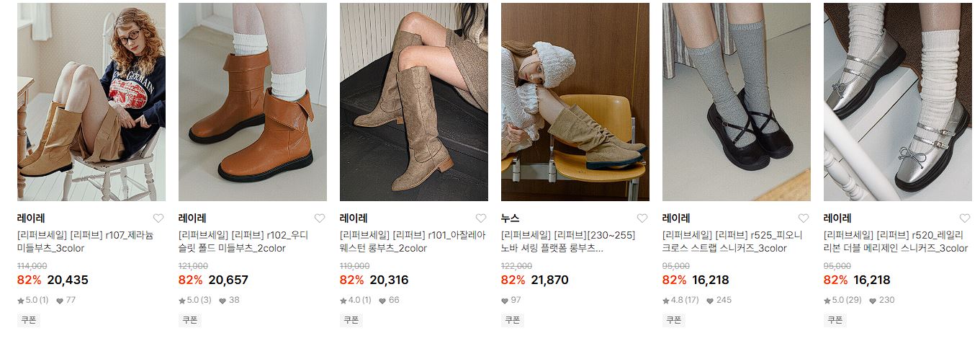Image resolution: width=980 pixels, height=341 pixels.
Task: Go to the 누스 brand page
Action: [510, 218]
